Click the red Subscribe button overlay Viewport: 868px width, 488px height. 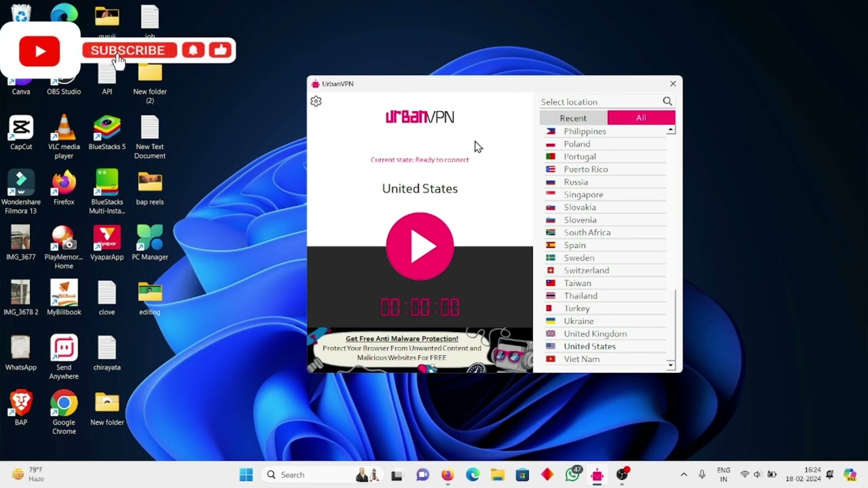[x=129, y=50]
